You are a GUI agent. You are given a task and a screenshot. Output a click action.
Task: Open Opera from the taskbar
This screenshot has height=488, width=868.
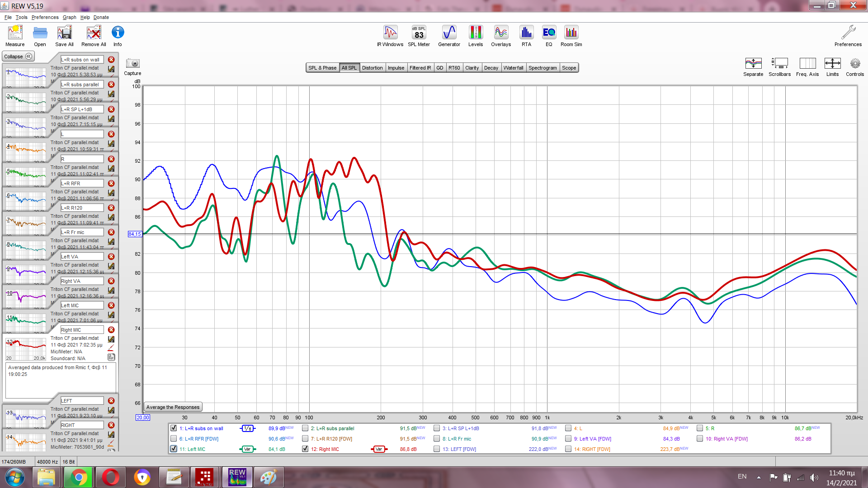110,477
